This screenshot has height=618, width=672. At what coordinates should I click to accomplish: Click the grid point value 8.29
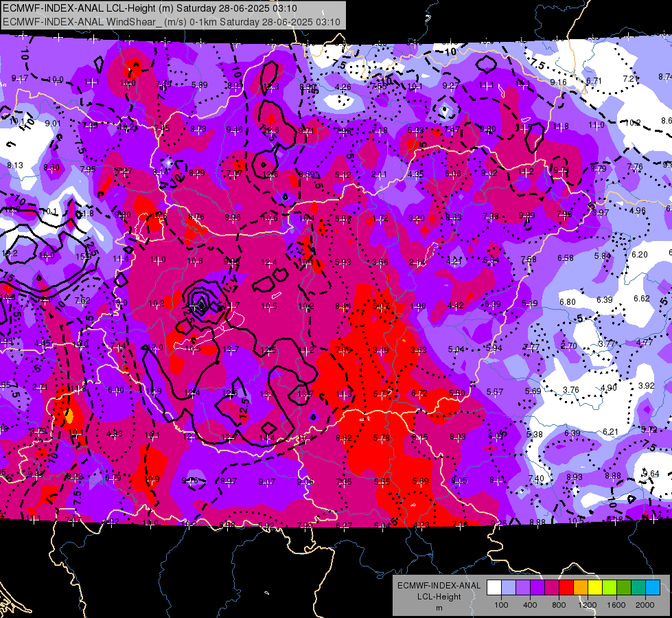click(197, 173)
